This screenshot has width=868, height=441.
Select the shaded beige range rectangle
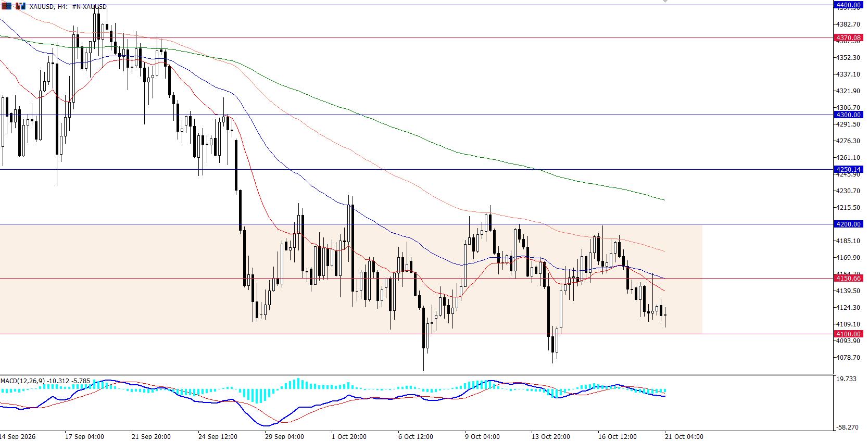(351, 279)
